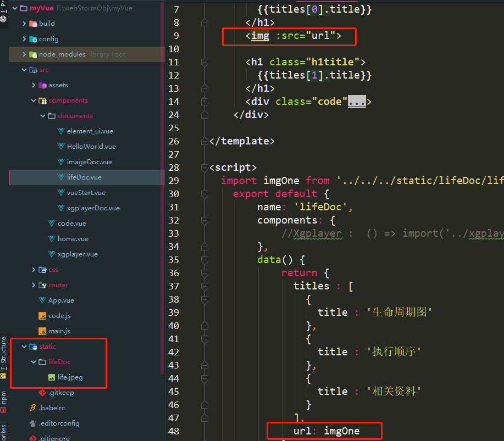The width and height of the screenshot is (504, 441).
Task: Expand the build folder
Action: [24, 24]
